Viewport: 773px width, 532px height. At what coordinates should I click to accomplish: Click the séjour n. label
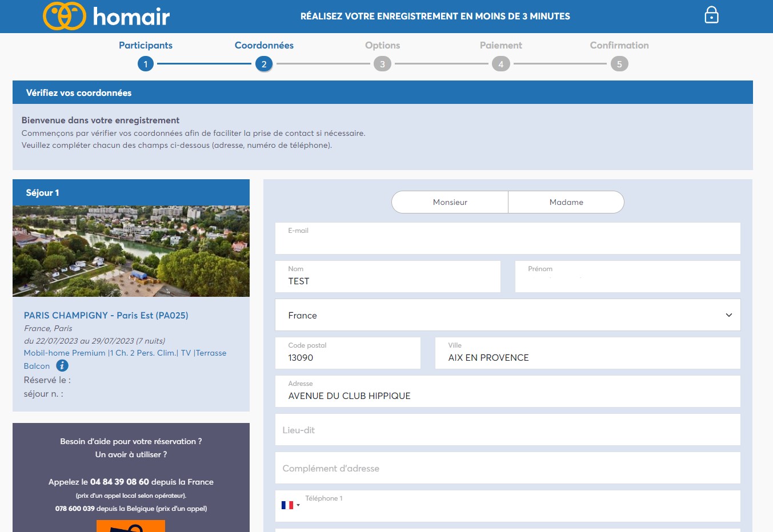coord(43,393)
